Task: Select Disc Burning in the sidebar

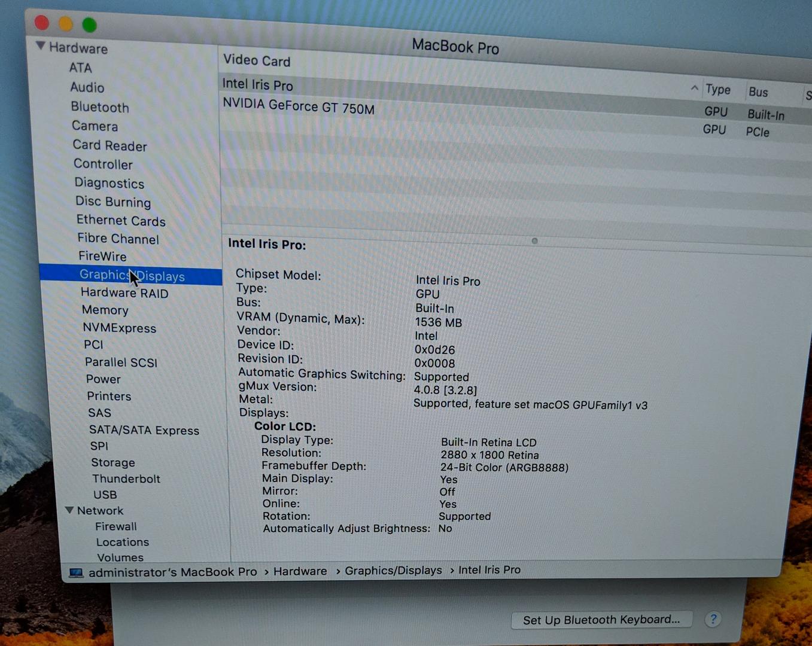Action: click(113, 202)
